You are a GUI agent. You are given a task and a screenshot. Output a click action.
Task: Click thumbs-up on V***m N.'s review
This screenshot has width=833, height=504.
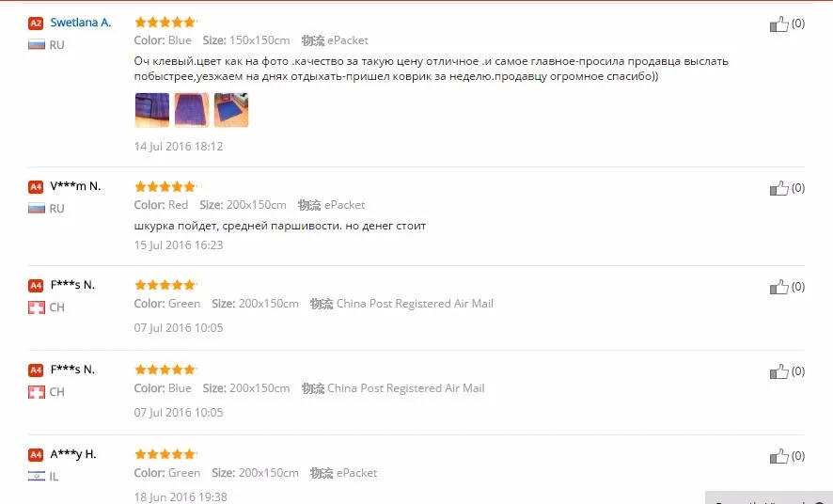[x=778, y=189]
